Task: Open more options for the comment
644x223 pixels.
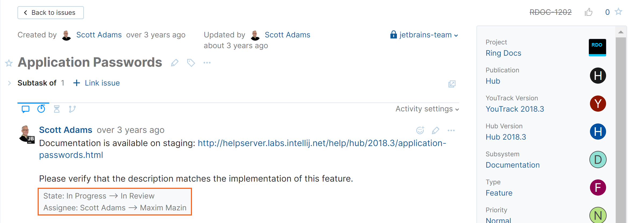Action: pos(451,130)
